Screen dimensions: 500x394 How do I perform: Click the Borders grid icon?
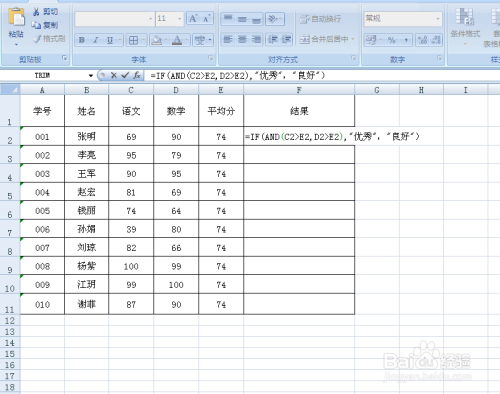point(133,40)
